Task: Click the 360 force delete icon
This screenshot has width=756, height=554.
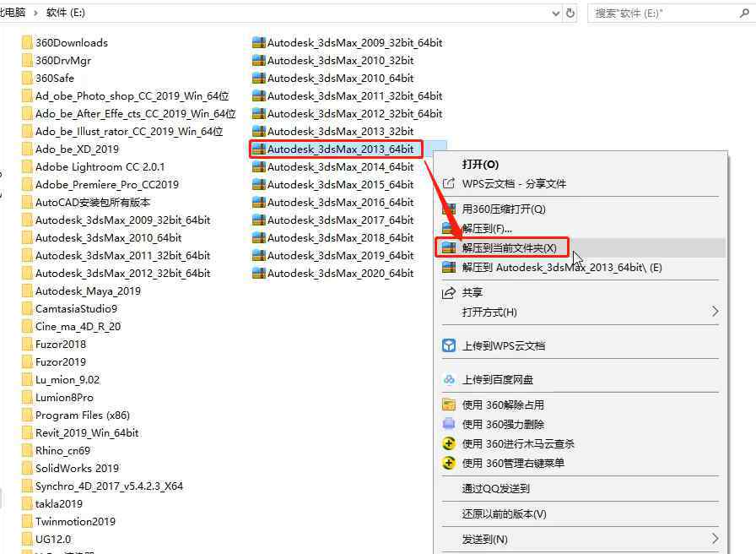Action: tap(449, 424)
